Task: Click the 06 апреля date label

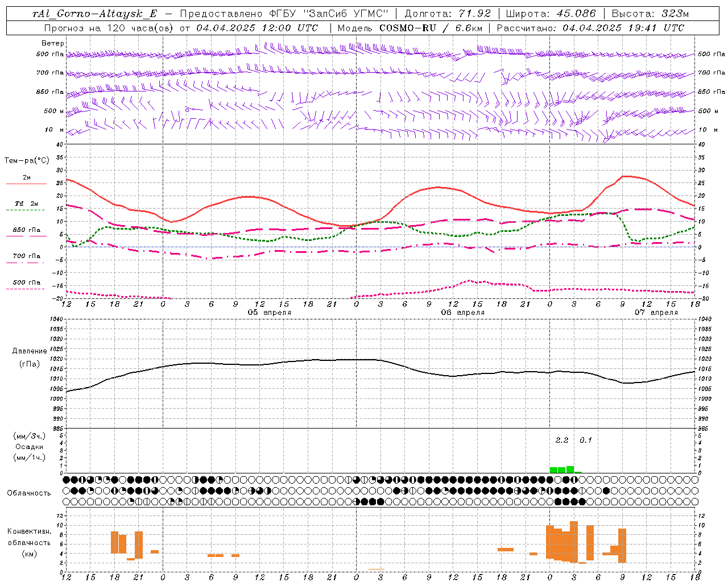Action: tap(463, 313)
